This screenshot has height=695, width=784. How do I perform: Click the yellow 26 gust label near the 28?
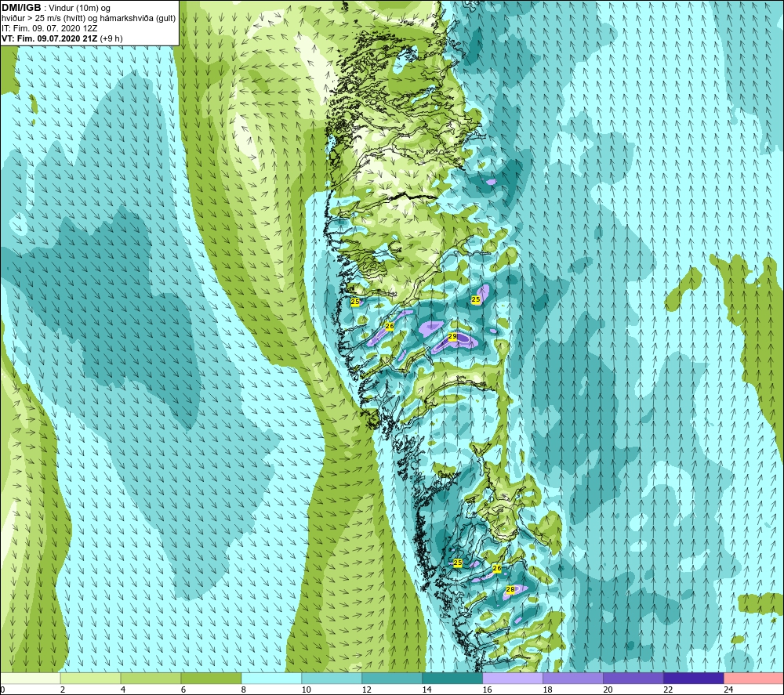496,569
